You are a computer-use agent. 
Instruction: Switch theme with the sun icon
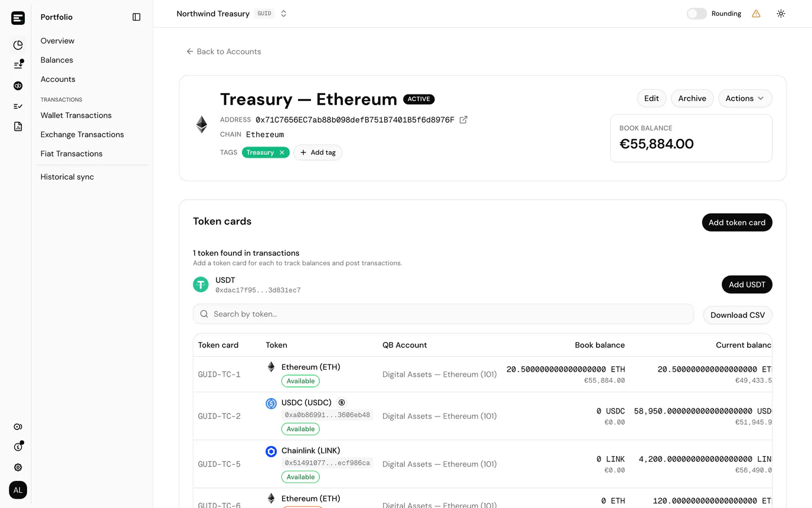[x=781, y=14]
